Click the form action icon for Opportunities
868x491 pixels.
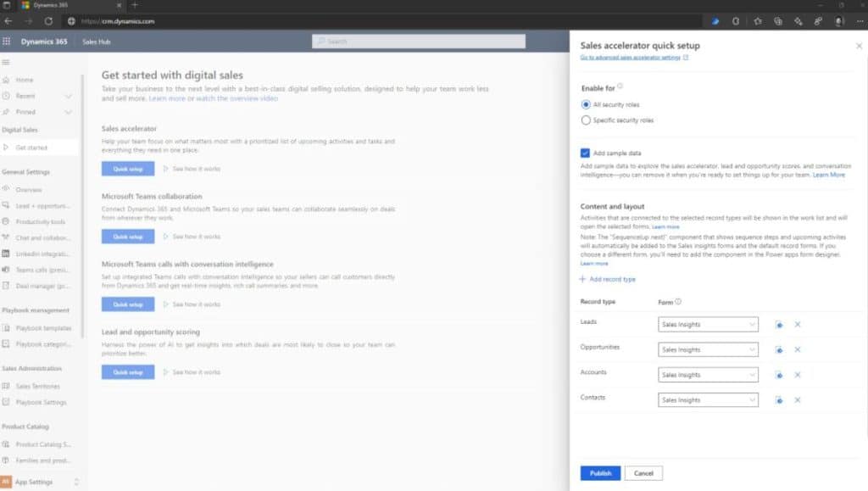tap(779, 350)
